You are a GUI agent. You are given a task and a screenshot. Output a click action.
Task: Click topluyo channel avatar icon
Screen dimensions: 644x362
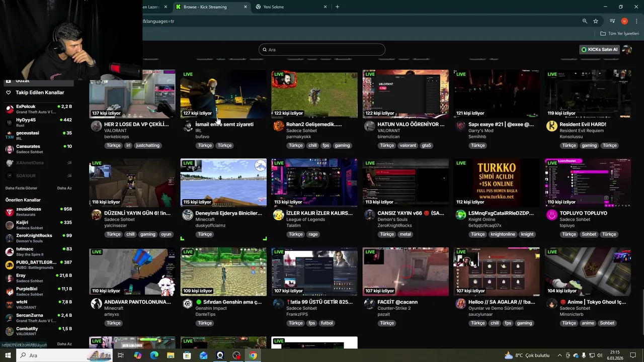tap(552, 215)
